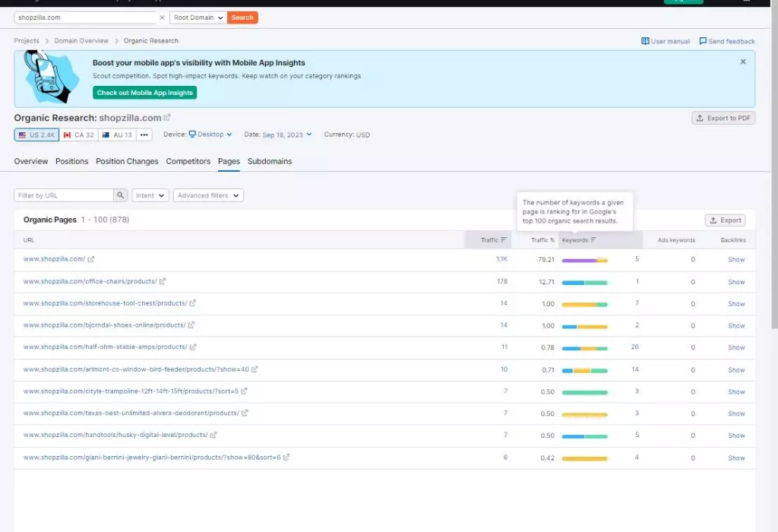This screenshot has height=532, width=778.
Task: Open the www.shopzilla.com/office-chairs/products/ URL link
Action: [x=90, y=281]
